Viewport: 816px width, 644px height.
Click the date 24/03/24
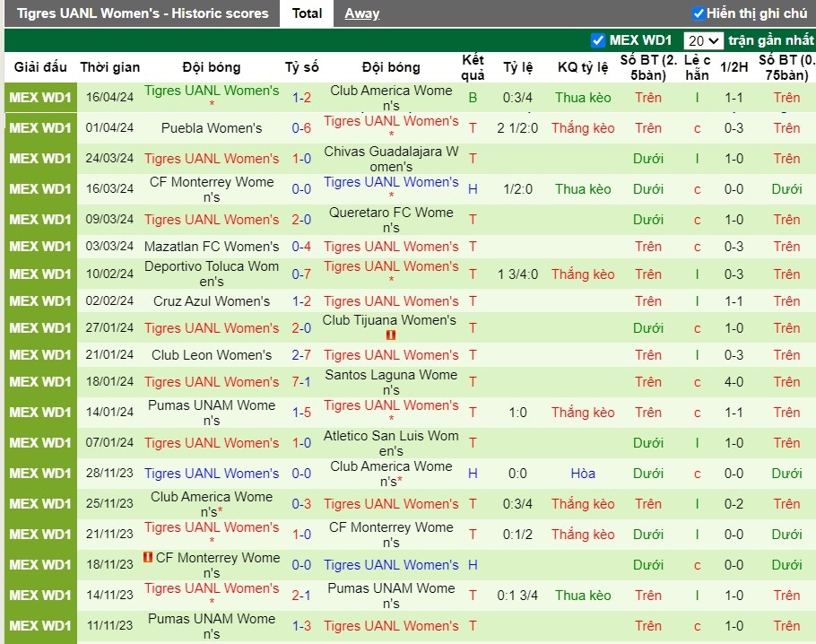(109, 158)
